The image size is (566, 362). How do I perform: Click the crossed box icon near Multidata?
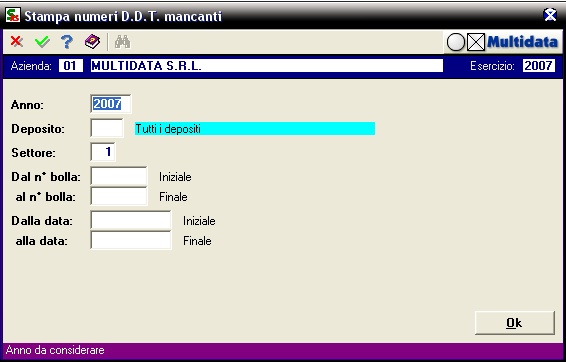tap(476, 43)
